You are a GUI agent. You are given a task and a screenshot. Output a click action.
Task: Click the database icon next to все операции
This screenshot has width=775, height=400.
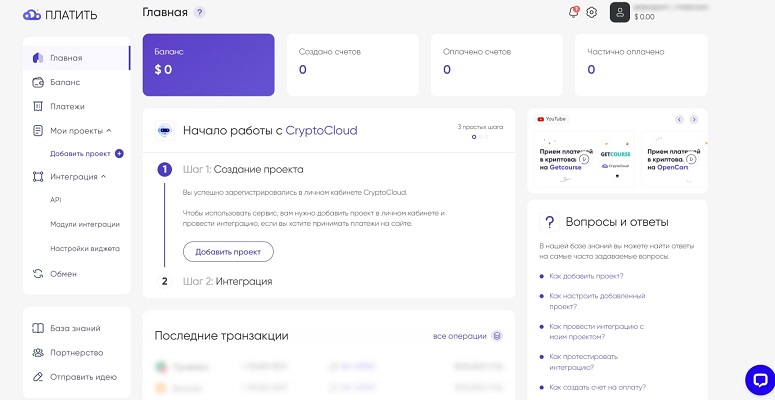tap(498, 336)
